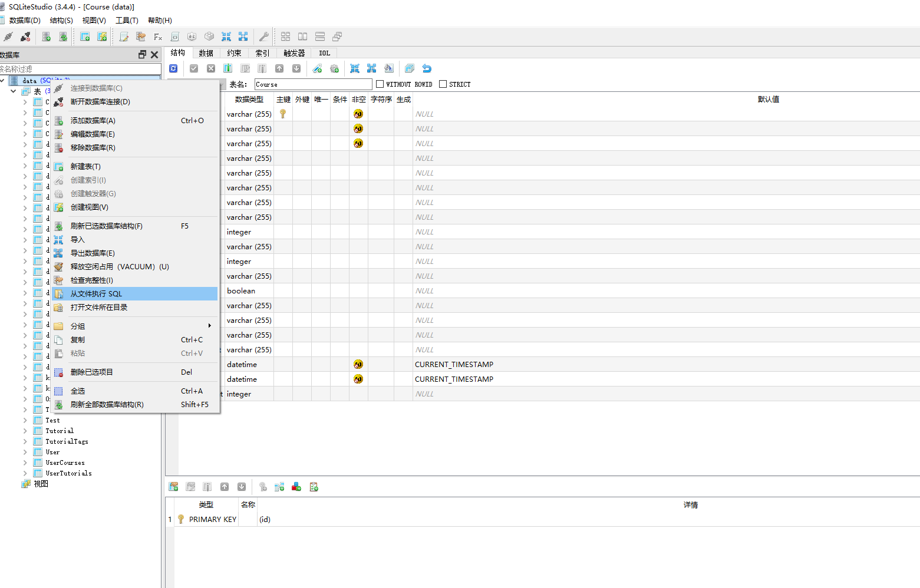Click the commit structure changes checkmark icon
920x588 pixels.
coord(194,68)
